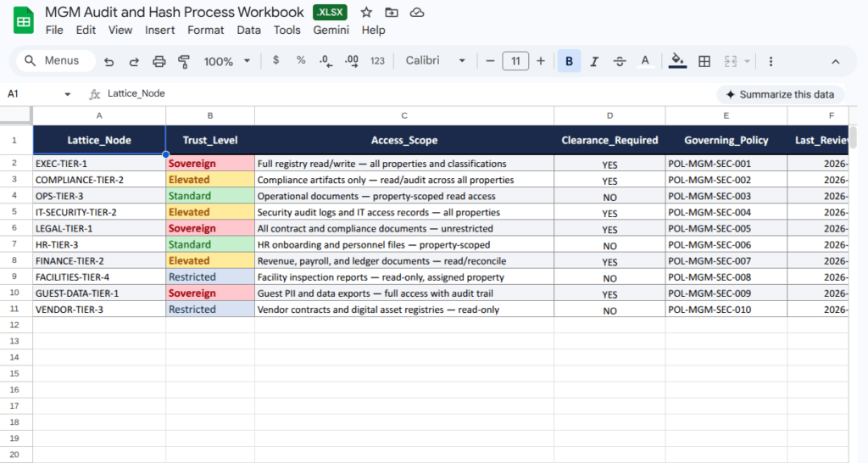Print the spreadsheet using printer icon
Viewport: 868px width, 463px height.
(159, 61)
